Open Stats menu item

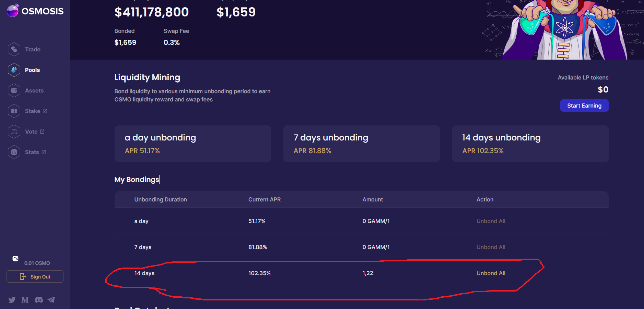(32, 152)
